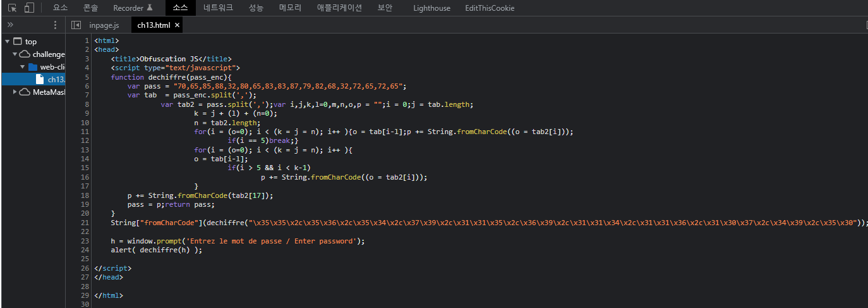This screenshot has height=308, width=868.
Task: Click the window.prompt 'Entrez le mot de passe' line
Action: [x=238, y=241]
